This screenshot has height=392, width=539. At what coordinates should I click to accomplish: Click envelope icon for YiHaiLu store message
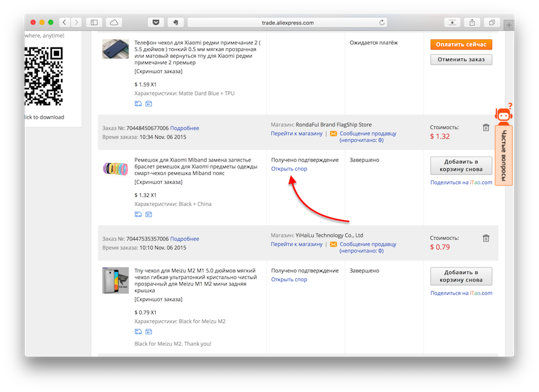333,244
